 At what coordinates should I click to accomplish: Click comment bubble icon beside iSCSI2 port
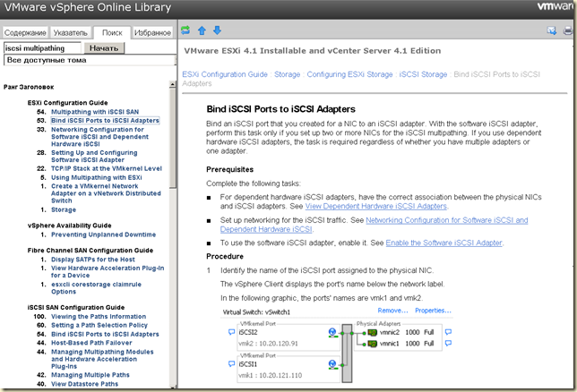[231, 332]
